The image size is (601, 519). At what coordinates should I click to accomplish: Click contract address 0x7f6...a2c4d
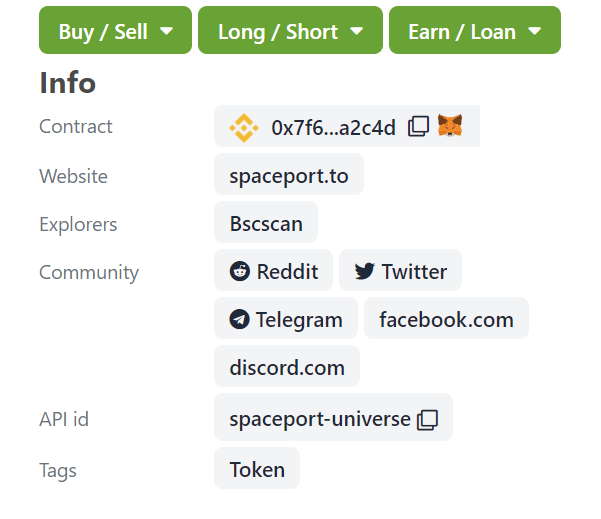pos(333,128)
